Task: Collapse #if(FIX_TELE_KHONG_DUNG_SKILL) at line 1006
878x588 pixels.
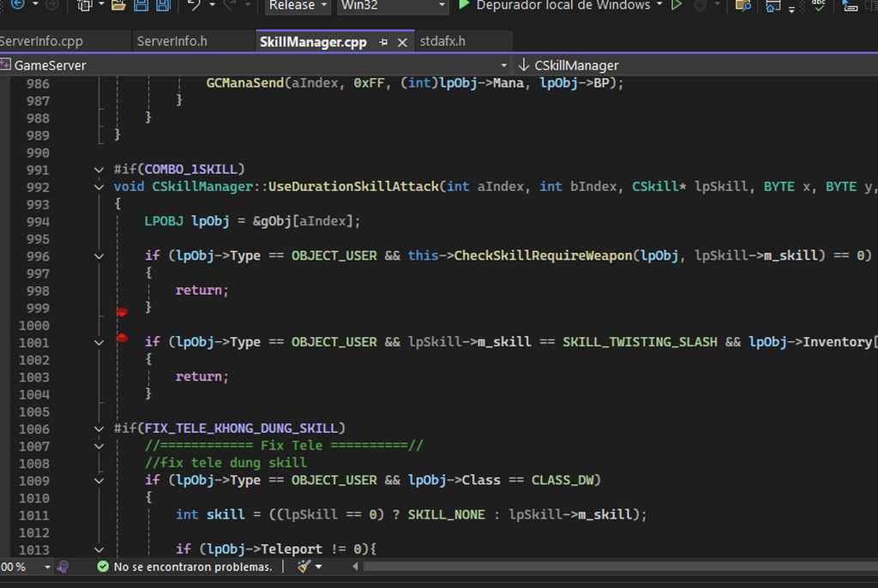Action: pos(99,429)
